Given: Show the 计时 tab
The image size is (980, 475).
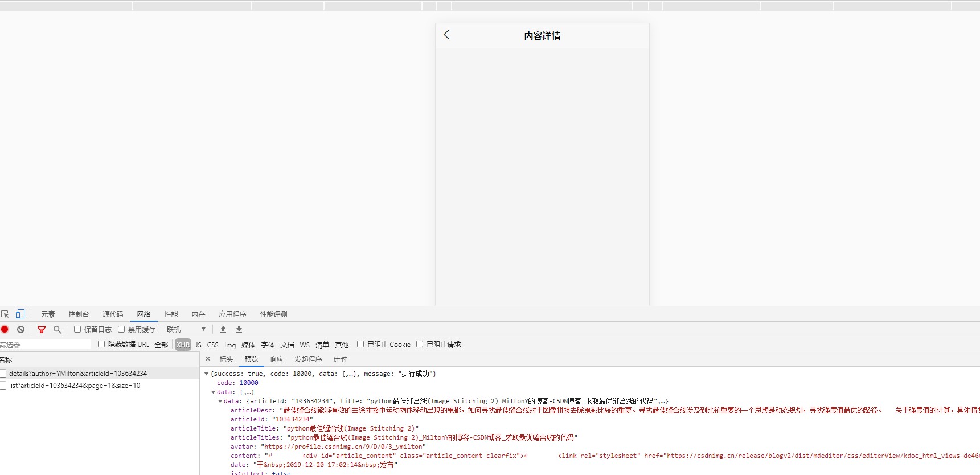Looking at the screenshot, I should pyautogui.click(x=340, y=359).
